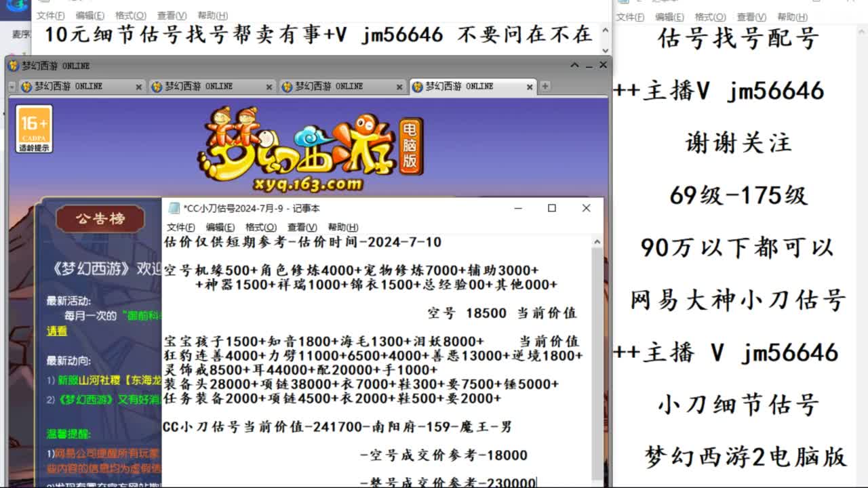
Task: Click the text 空号 18500 当前价值
Action: 502,313
